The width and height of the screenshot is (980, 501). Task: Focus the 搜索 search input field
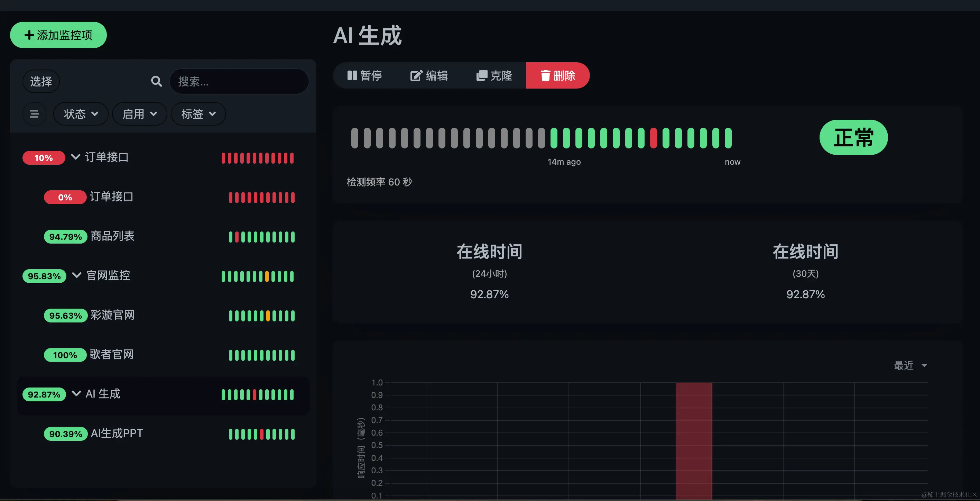[x=239, y=81]
